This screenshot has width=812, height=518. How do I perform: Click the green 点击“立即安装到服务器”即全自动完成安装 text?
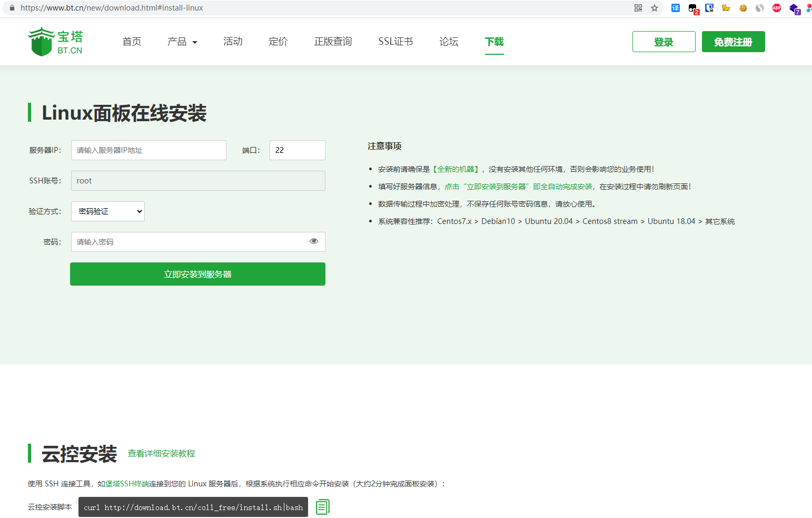519,187
